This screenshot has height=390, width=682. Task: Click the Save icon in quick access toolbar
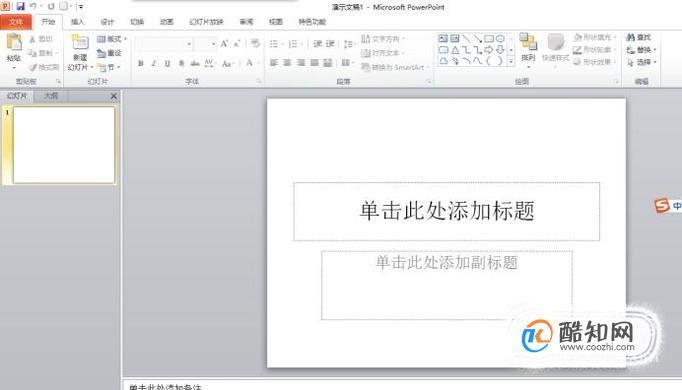(x=20, y=7)
